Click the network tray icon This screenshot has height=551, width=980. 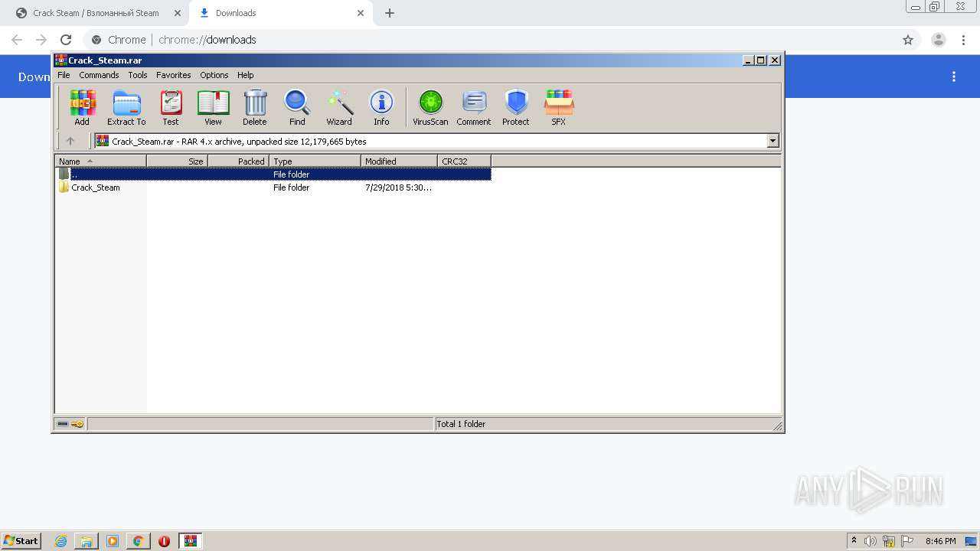click(889, 541)
